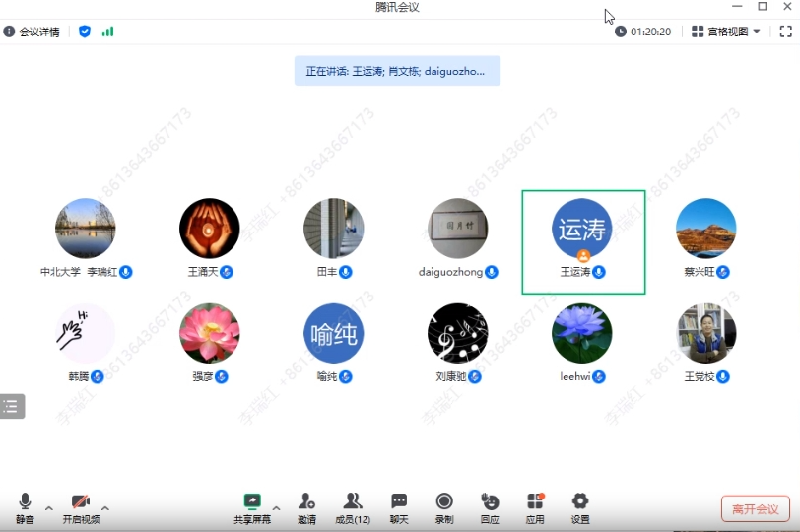Open the apps (应用) panel
Screen dimensions: 800x532
[x=535, y=507]
